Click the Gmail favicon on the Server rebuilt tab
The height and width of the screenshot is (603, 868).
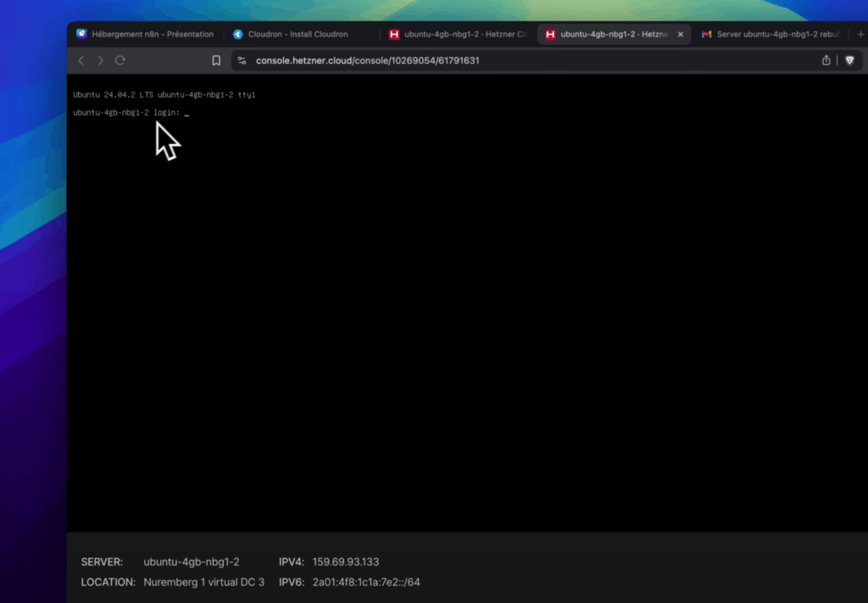(x=707, y=35)
